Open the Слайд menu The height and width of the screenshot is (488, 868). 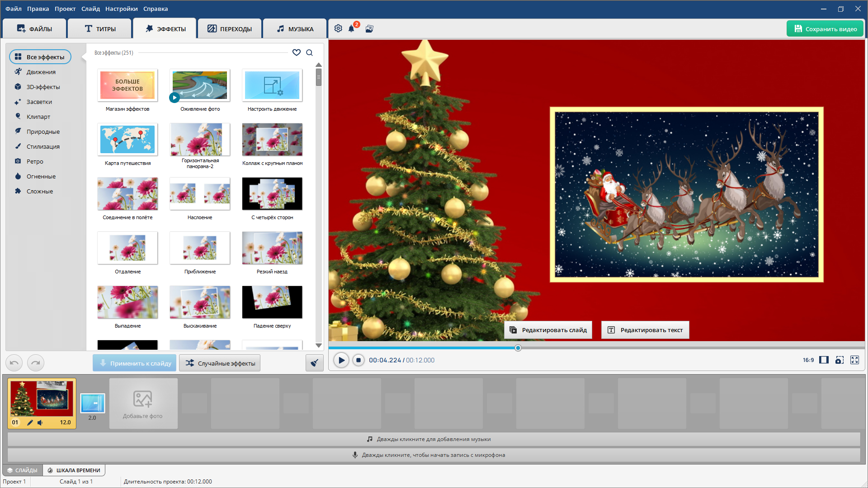tap(90, 9)
